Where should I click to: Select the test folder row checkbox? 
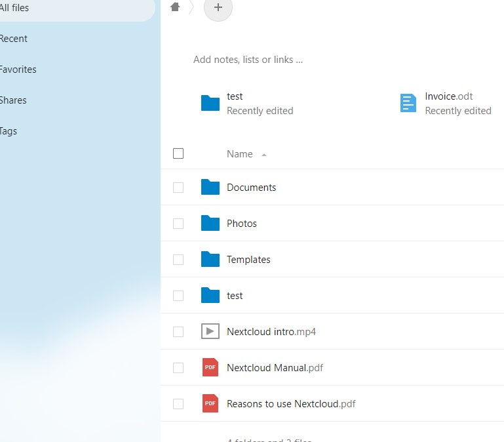(178, 295)
